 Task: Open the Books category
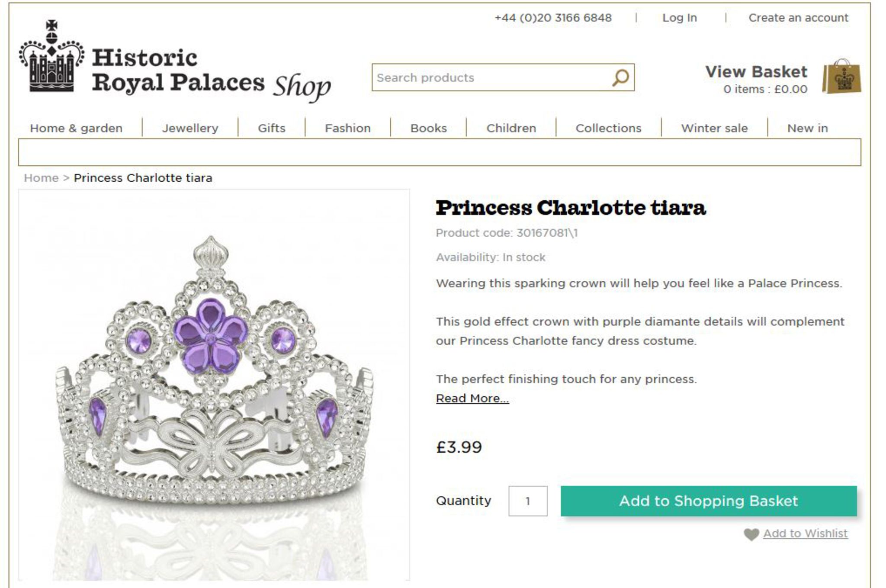point(428,128)
